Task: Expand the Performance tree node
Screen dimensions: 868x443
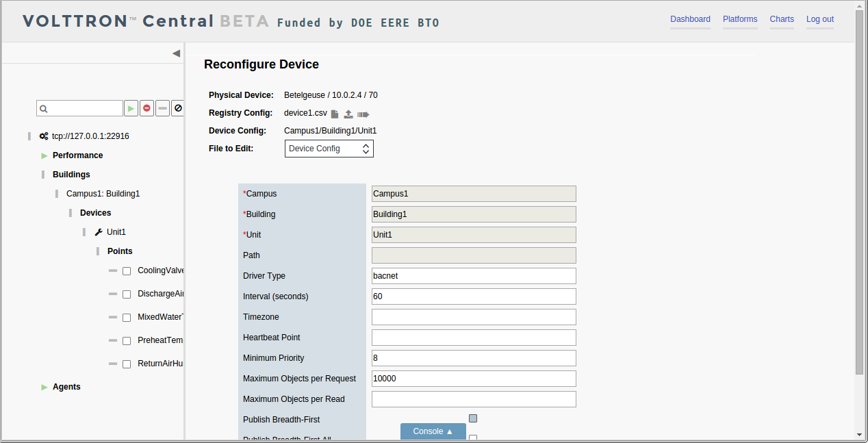Action: pos(44,155)
